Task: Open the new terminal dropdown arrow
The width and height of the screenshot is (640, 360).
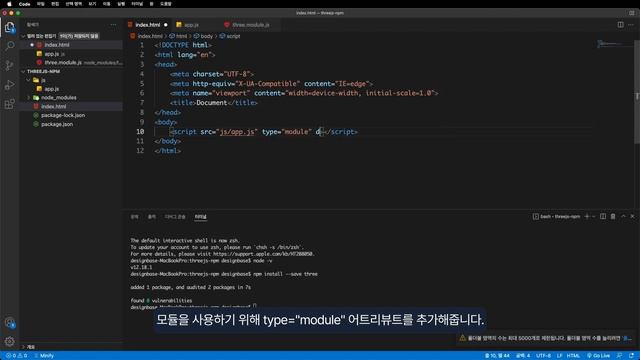Action: click(593, 217)
